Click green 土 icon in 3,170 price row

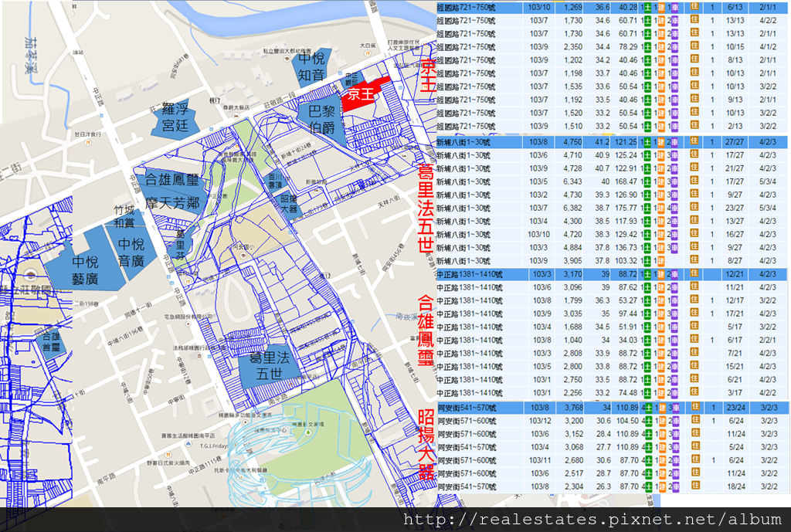pyautogui.click(x=647, y=274)
